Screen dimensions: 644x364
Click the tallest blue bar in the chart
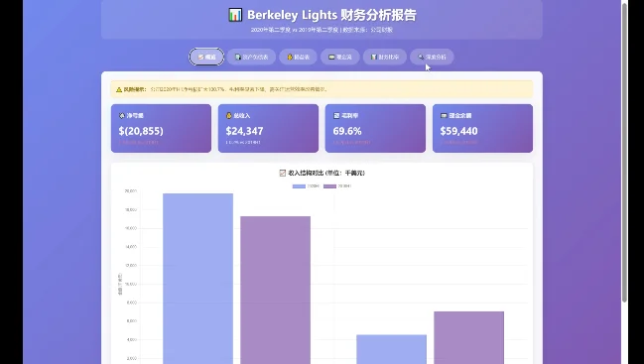click(198, 279)
